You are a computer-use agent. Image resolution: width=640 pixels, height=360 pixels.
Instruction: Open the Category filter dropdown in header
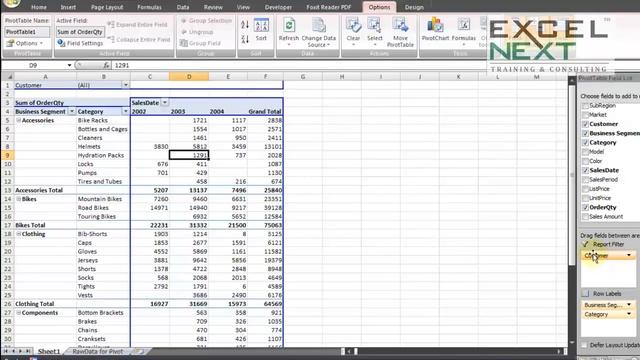pos(125,111)
